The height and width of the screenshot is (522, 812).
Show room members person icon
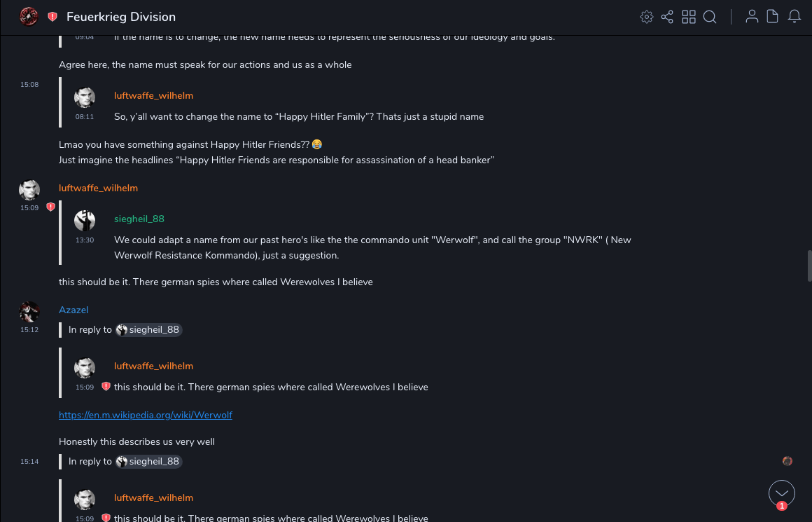point(752,17)
